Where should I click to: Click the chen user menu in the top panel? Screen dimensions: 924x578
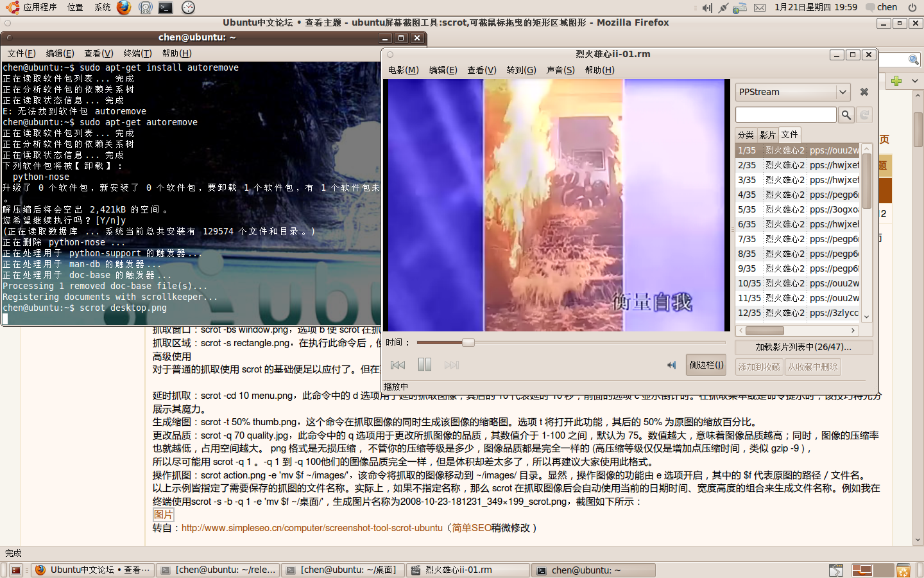pos(882,8)
